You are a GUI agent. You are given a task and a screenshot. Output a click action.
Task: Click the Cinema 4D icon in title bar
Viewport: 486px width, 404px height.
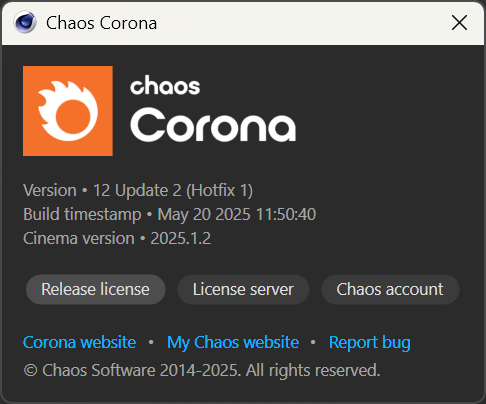[25, 22]
